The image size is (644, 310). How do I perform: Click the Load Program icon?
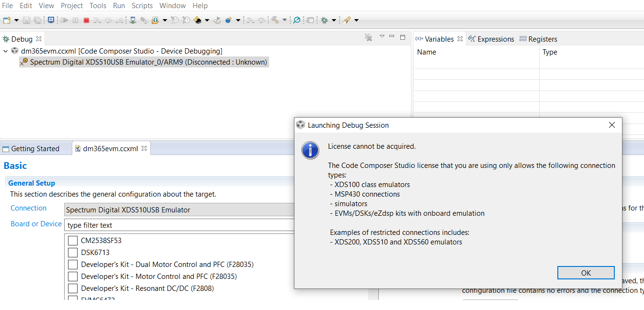pos(155,20)
